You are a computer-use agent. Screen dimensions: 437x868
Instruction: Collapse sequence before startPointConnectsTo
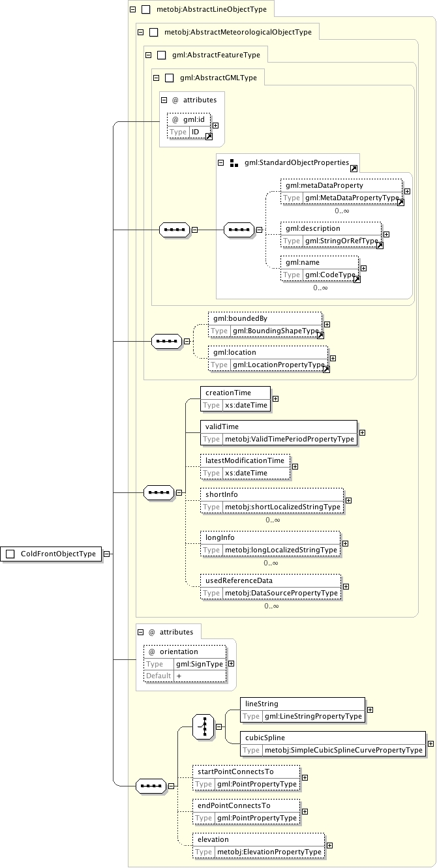pyautogui.click(x=171, y=786)
